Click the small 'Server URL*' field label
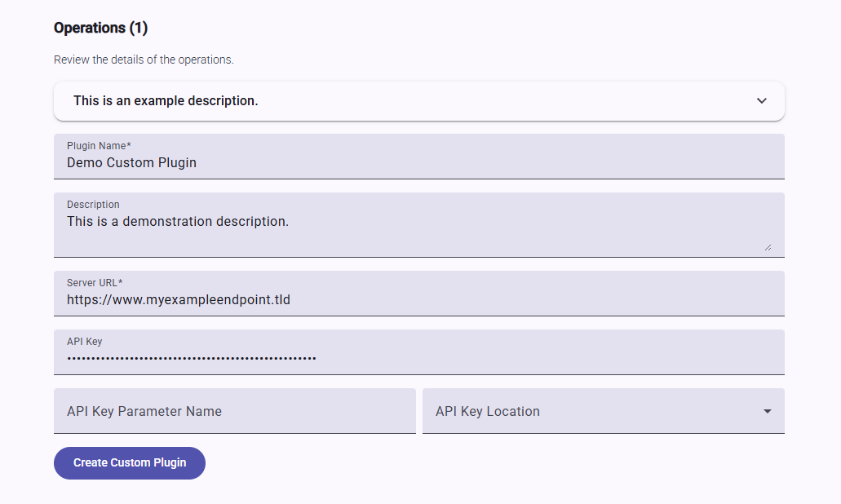The width and height of the screenshot is (841, 504). (x=95, y=283)
